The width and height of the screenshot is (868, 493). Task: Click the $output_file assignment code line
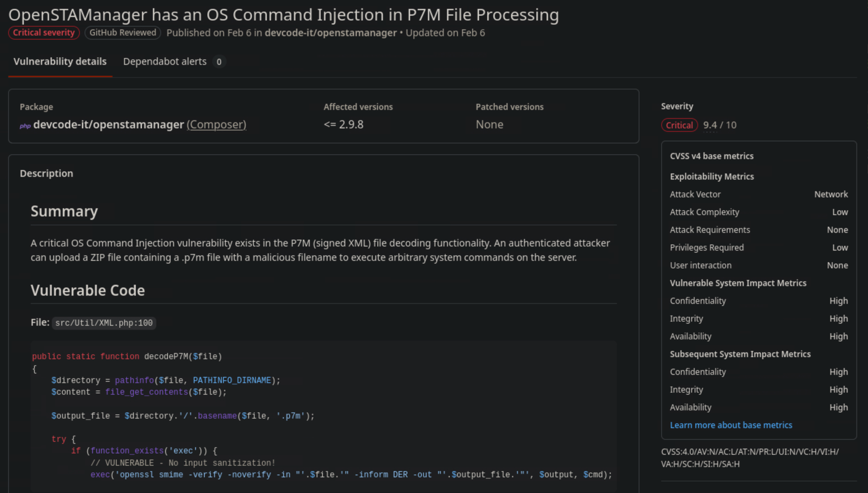click(183, 416)
